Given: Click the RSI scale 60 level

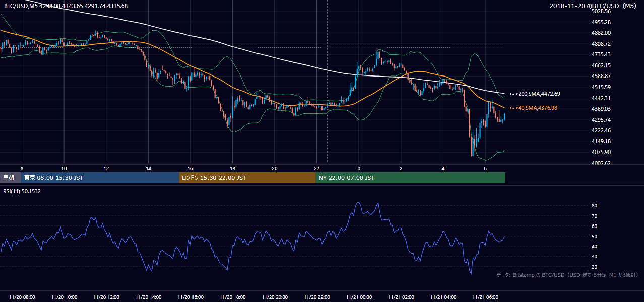Looking at the screenshot, I should tap(595, 226).
